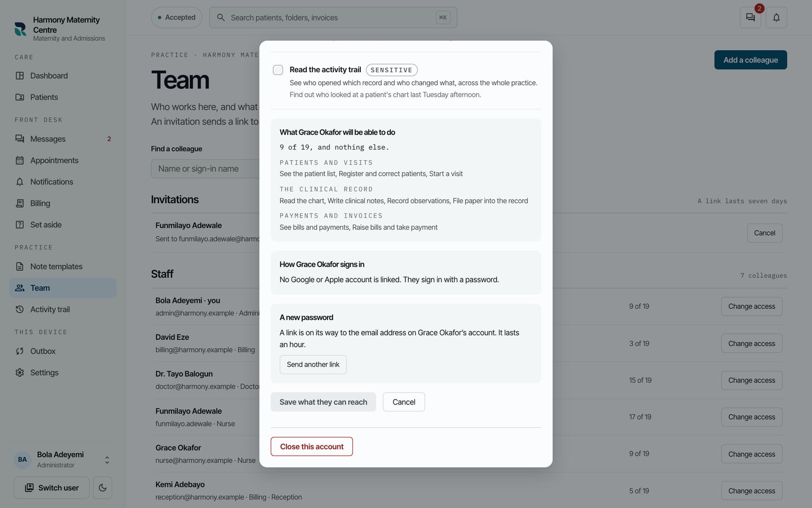
Task: Click Save what they can reach
Action: pos(323,402)
